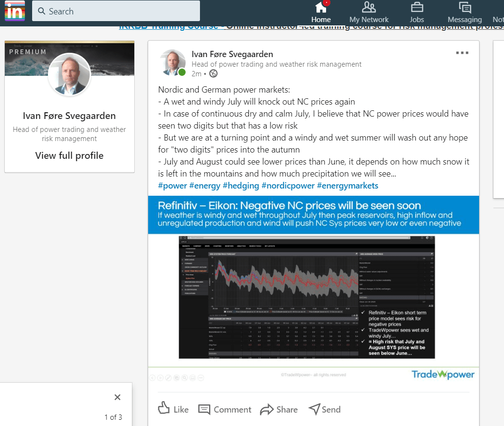The image size is (504, 426).
Task: Click the training course link at top
Action: [x=311, y=28]
